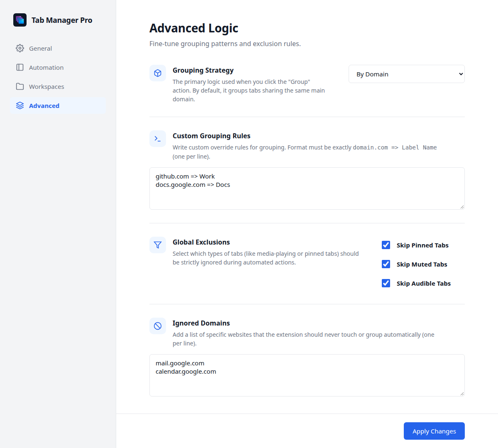498x448 pixels.
Task: Click the Workspaces folder icon
Action: pyautogui.click(x=20, y=86)
